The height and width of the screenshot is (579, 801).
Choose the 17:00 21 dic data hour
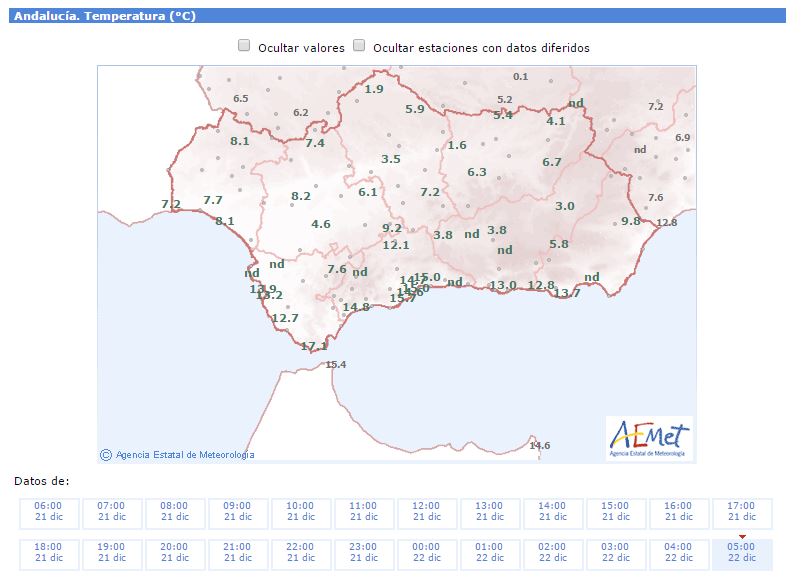(741, 512)
